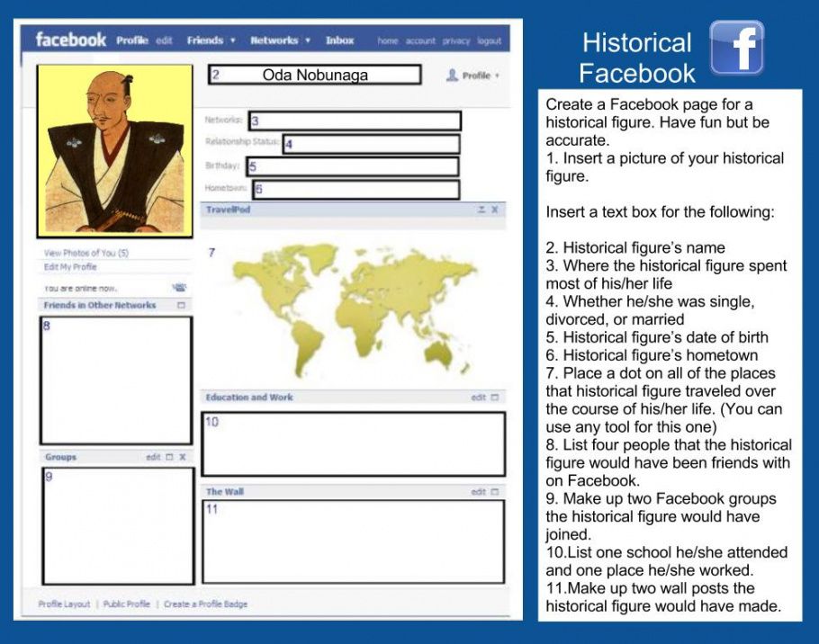This screenshot has width=819, height=644.
Task: Go to the home link
Action: (x=388, y=40)
